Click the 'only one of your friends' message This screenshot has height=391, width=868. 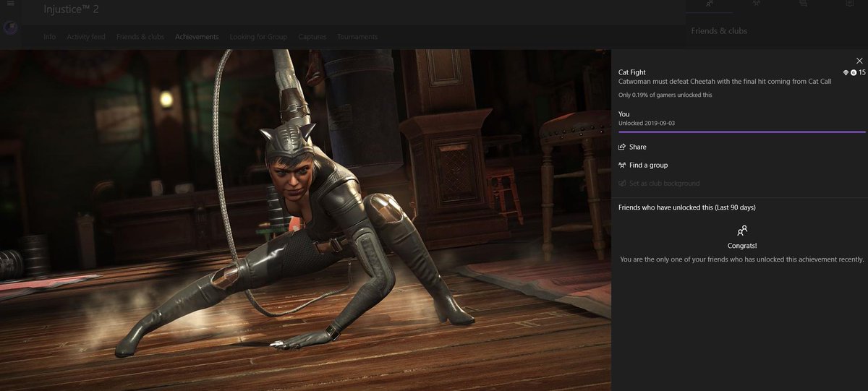[x=742, y=259]
